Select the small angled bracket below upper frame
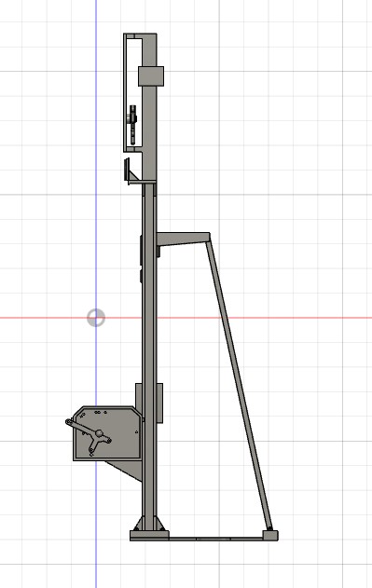 [x=131, y=171]
